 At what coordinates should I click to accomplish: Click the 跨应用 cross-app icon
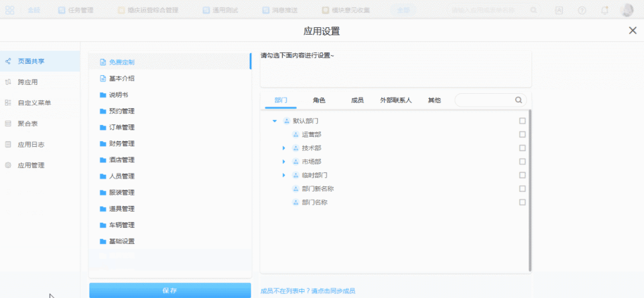pyautogui.click(x=8, y=82)
